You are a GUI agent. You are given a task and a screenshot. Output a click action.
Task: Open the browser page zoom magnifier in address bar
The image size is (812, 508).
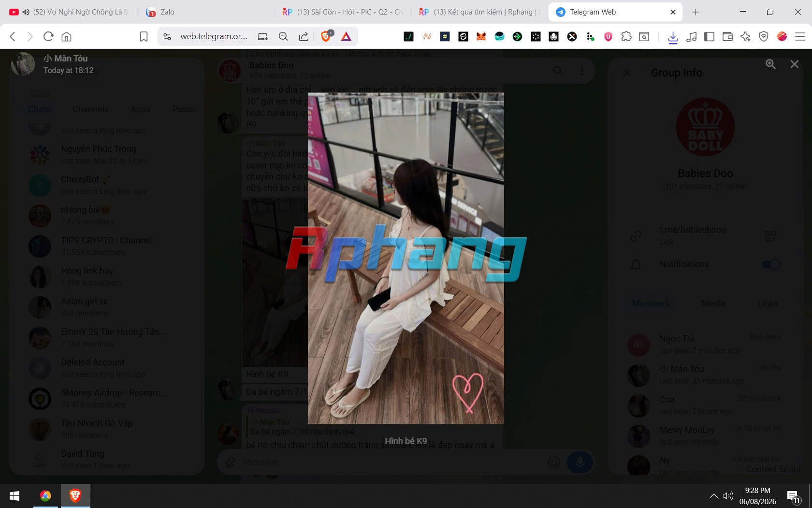tap(283, 36)
